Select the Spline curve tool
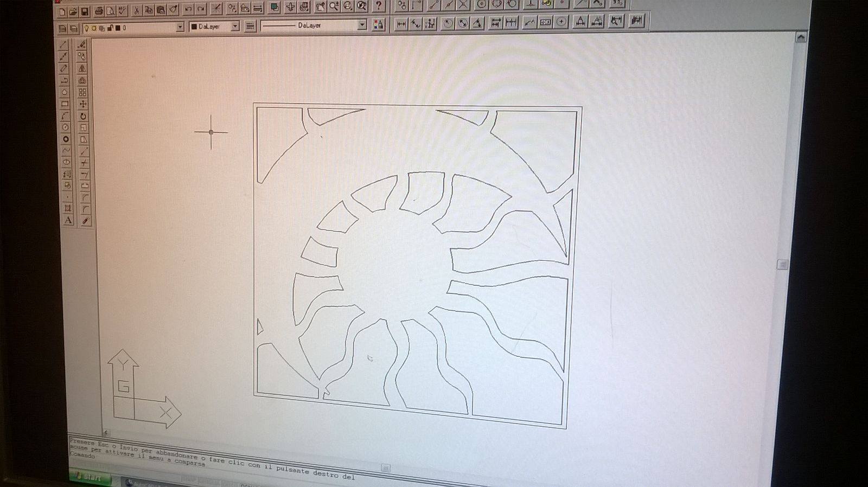 click(66, 151)
